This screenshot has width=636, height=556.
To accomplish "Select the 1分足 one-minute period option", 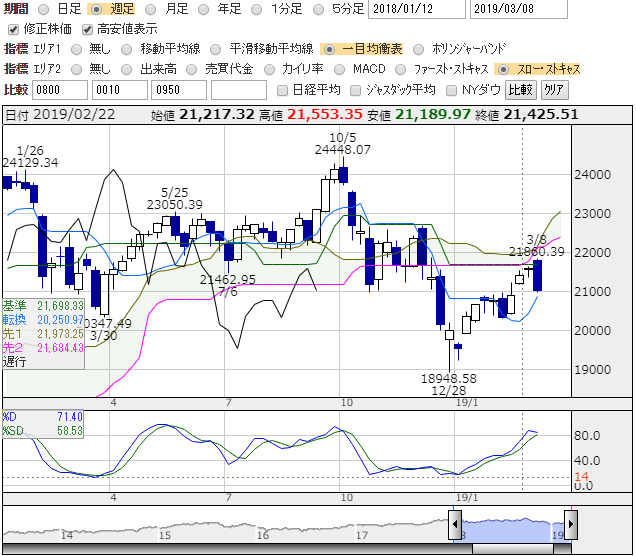I will pos(256,9).
